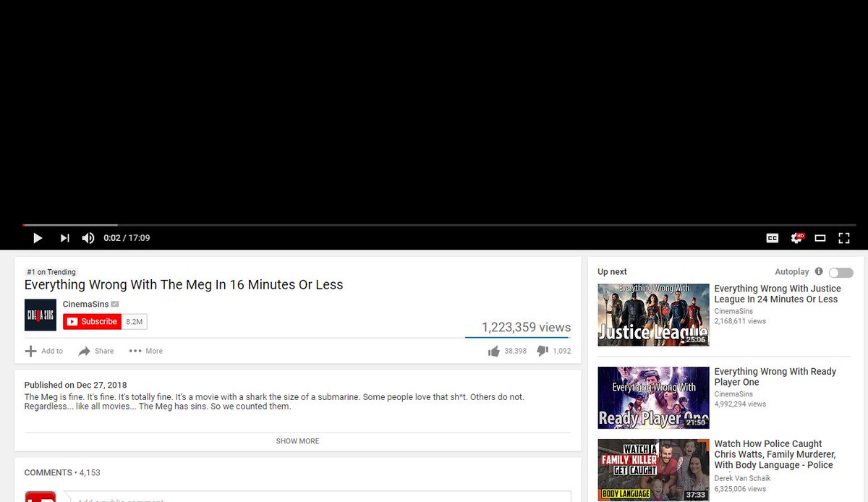Screen dimensions: 868x502
Task: Subscribe to CinemaSins
Action: click(92, 322)
